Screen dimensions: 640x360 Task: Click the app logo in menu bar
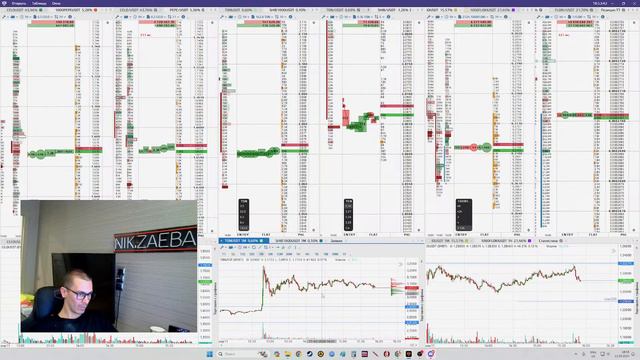pos(4,3)
